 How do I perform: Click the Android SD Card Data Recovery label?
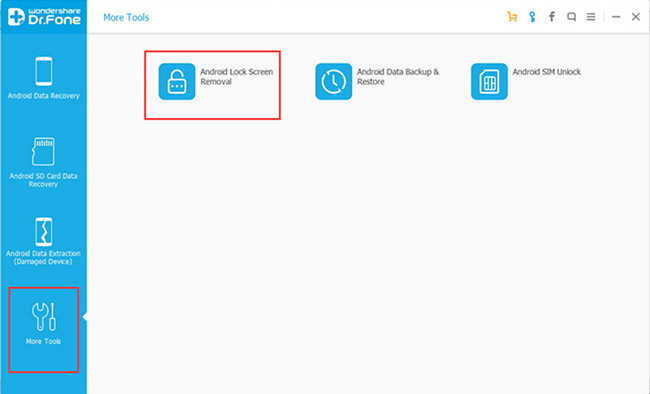pos(43,180)
